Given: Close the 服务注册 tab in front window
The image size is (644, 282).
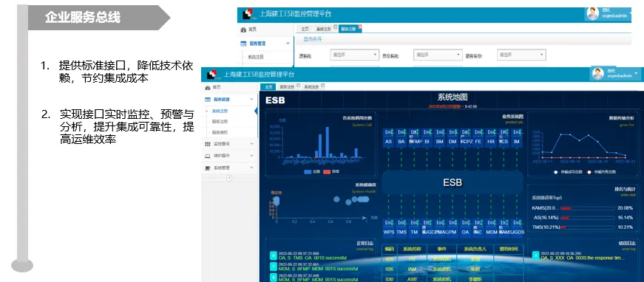Looking at the screenshot, I should pos(298,85).
